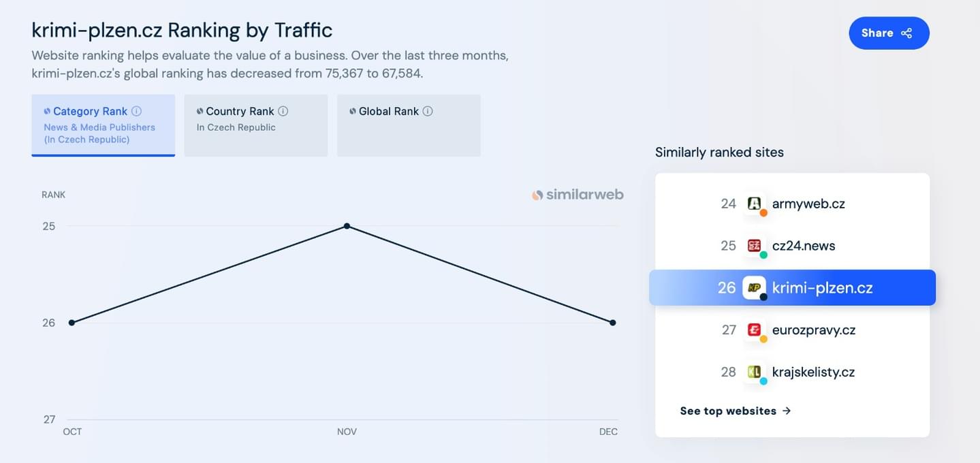Click the December data point on chart

(x=613, y=323)
